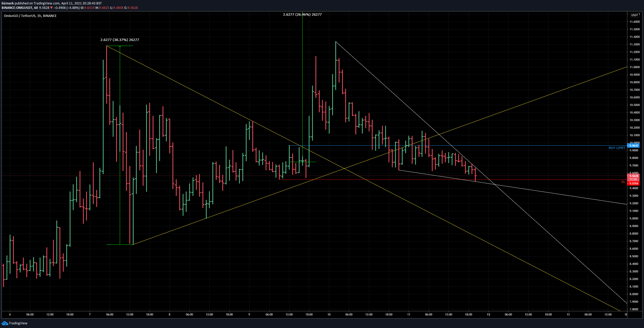Click the date label 7 on time axis
The width and height of the screenshot is (644, 328).
click(90, 314)
